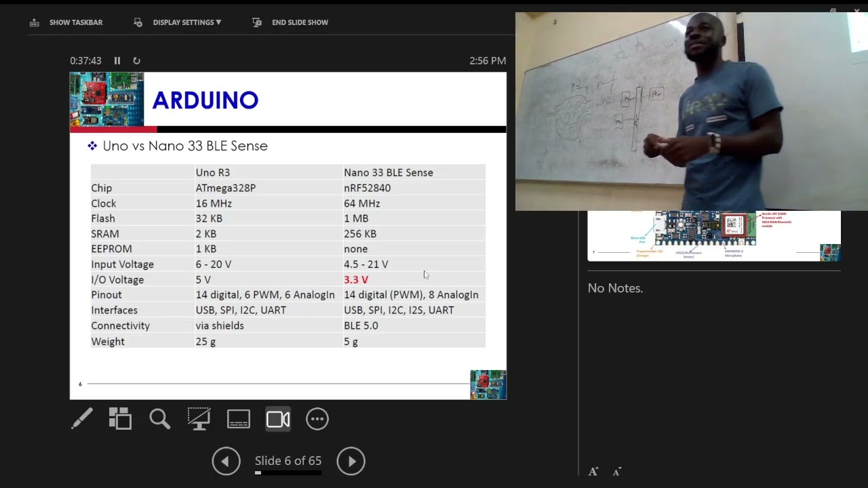Image resolution: width=868 pixels, height=488 pixels.
Task: Click 'USB, SPI, I2C, I2S, UART' cell
Action: coord(399,310)
